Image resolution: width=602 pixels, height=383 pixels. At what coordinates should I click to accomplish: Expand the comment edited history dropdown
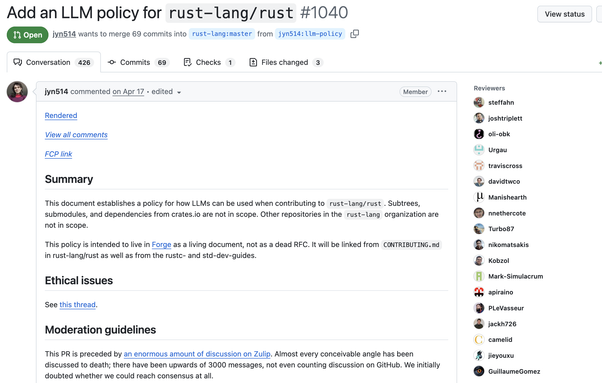pos(166,92)
